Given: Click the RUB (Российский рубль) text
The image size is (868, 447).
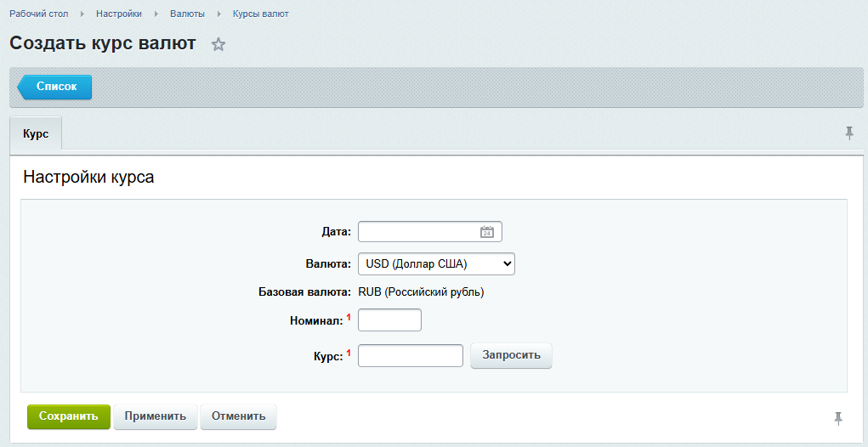Looking at the screenshot, I should click(x=422, y=291).
